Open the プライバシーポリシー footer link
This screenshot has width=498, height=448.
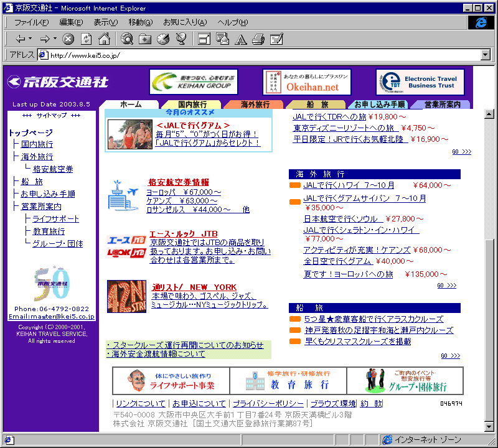coord(268,404)
